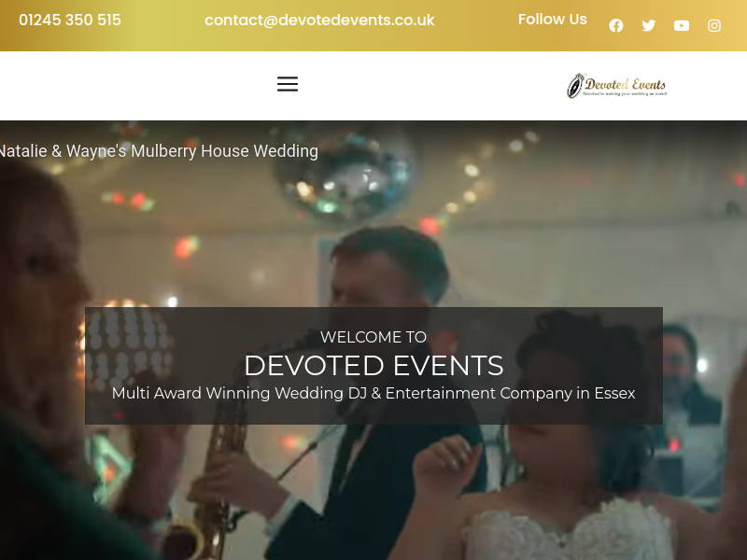Email contact@devotedevents.co.uk link
This screenshot has height=560, width=747.
319,20
